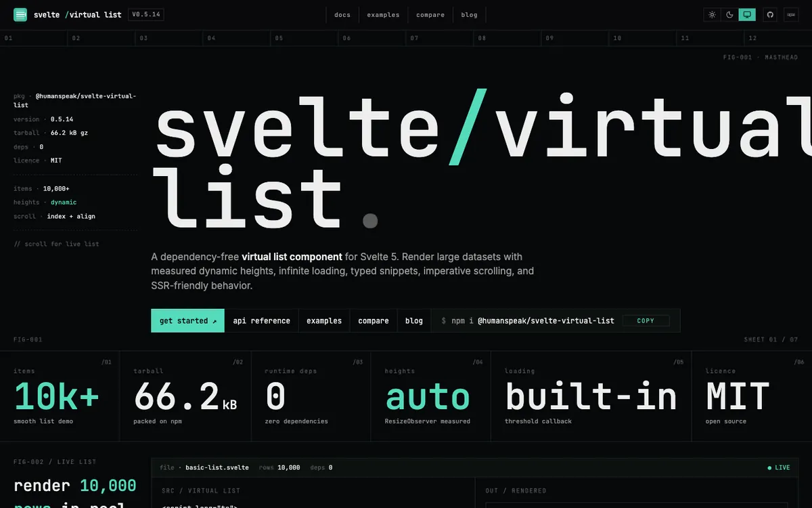
Task: Click the LIVE status indicator
Action: click(778, 467)
